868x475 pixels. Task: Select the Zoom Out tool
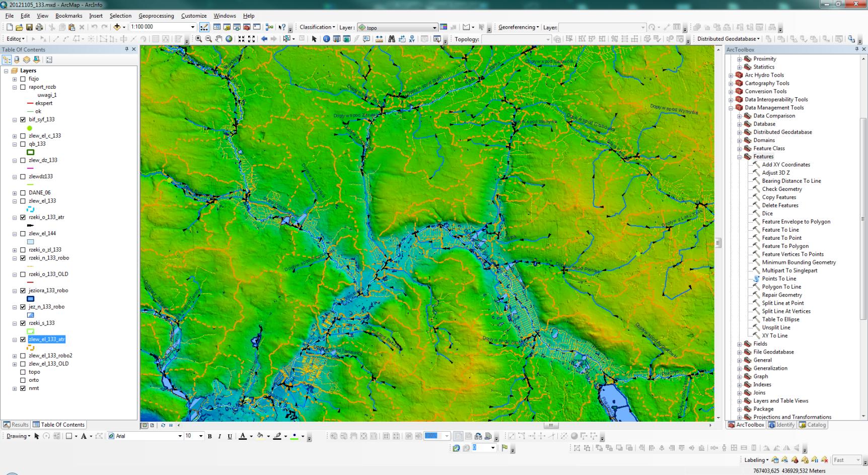208,39
